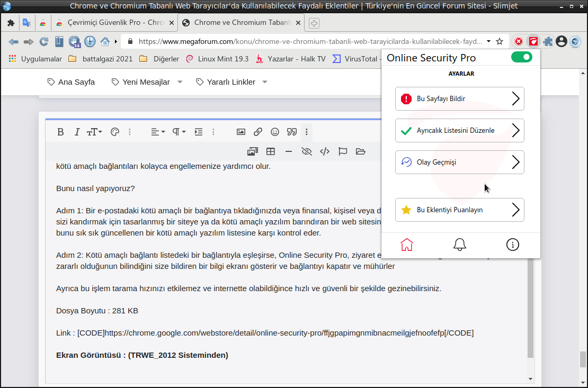The width and height of the screenshot is (588, 388).
Task: Click the Online Security Pro extension icon
Action: click(533, 41)
